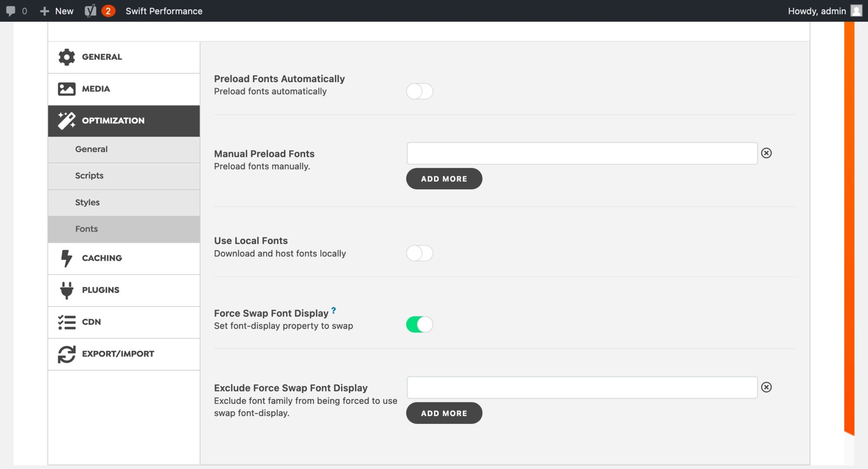
Task: Expand the New content menu
Action: point(57,11)
